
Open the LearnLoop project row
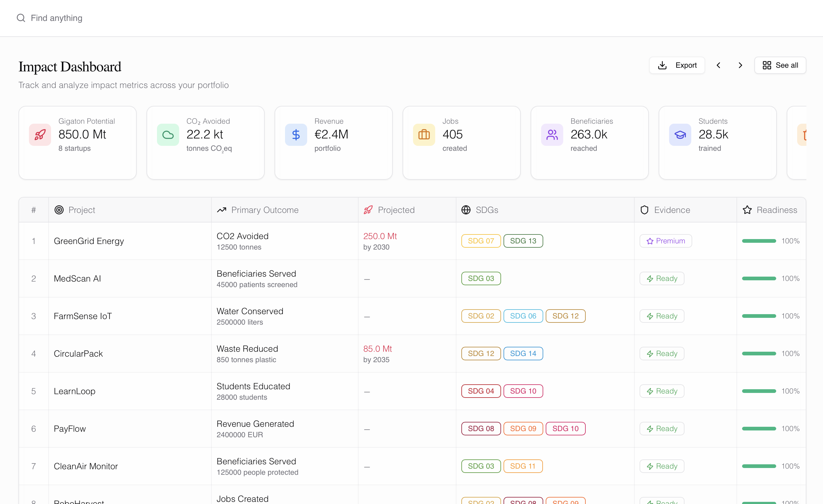[x=412, y=391]
